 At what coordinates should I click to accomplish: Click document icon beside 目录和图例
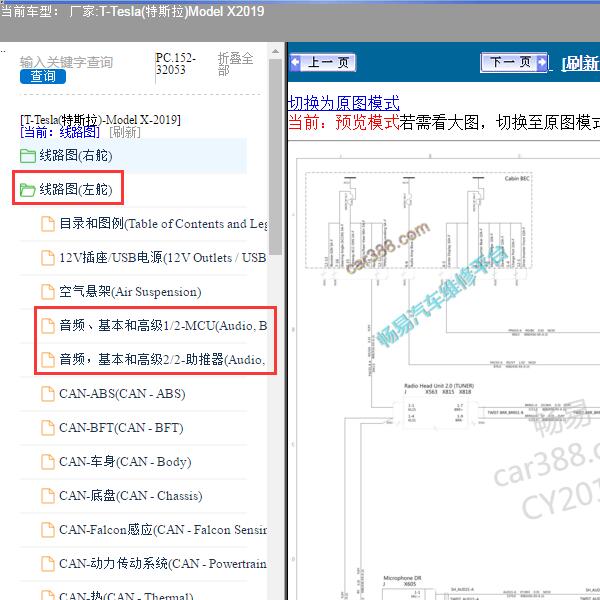[x=48, y=224]
